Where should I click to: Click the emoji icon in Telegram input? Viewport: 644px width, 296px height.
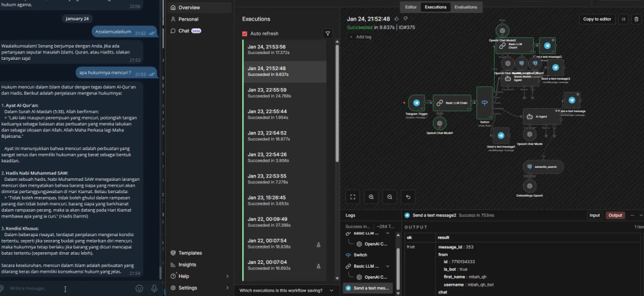139,289
